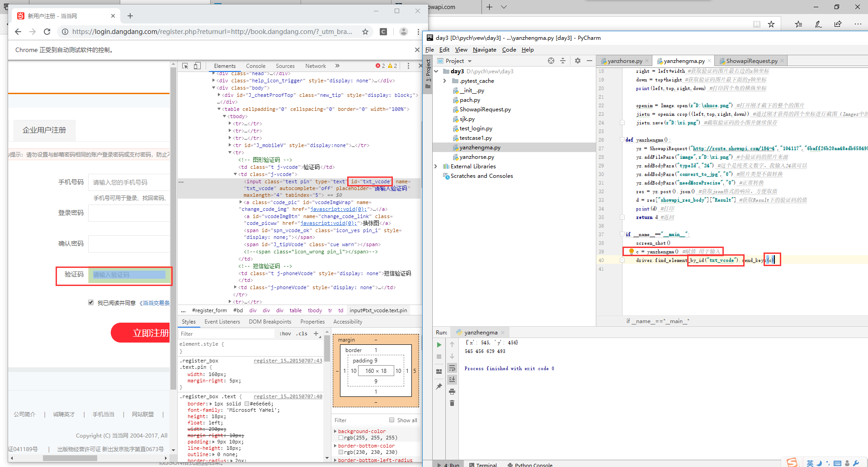Open Chrome profile avatar icon

(404, 31)
